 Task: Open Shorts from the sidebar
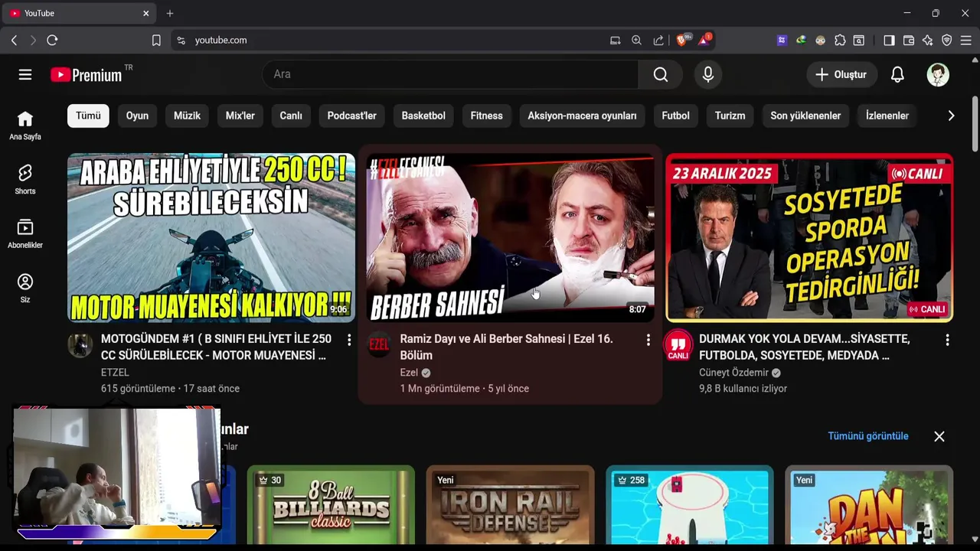pyautogui.click(x=25, y=180)
